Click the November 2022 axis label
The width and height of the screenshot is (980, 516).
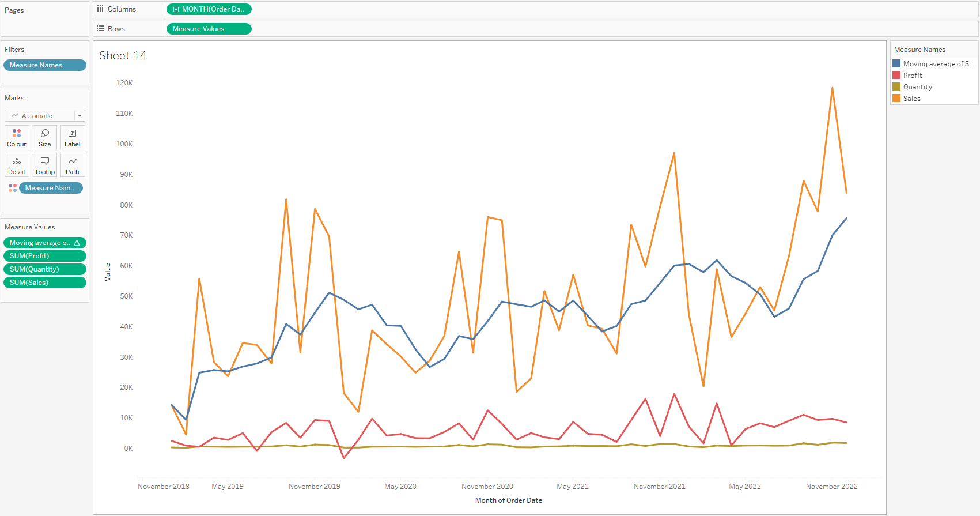point(832,487)
